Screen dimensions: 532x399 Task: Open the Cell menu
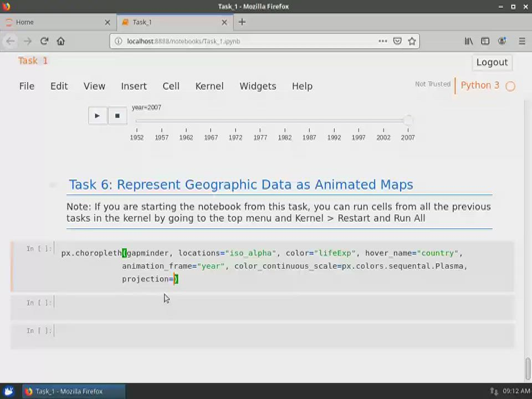(171, 86)
